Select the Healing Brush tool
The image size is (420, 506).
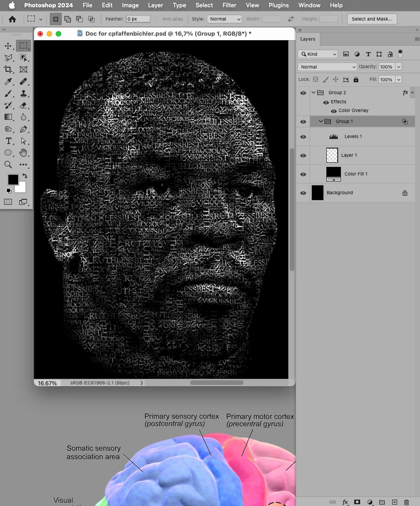click(x=23, y=81)
